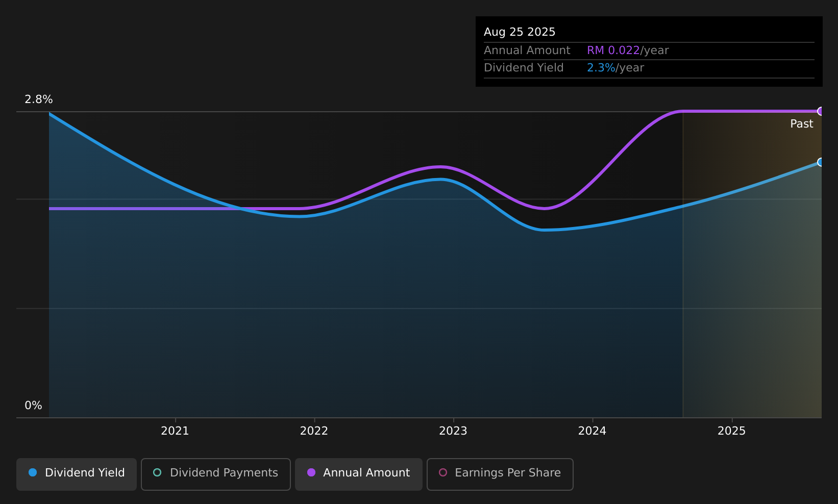Viewport: 838px width, 504px height.
Task: Click the 2022 x-axis label
Action: click(x=314, y=431)
